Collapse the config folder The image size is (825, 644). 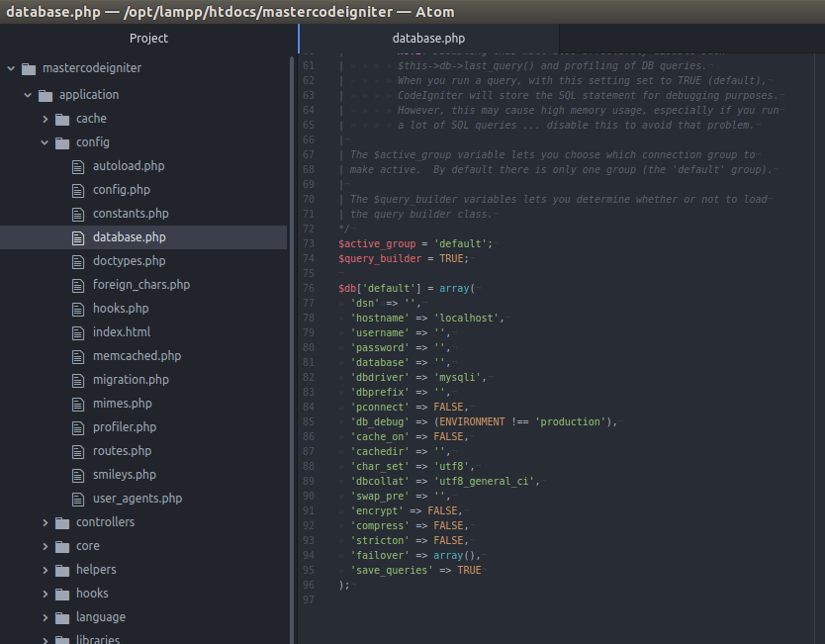click(x=44, y=141)
